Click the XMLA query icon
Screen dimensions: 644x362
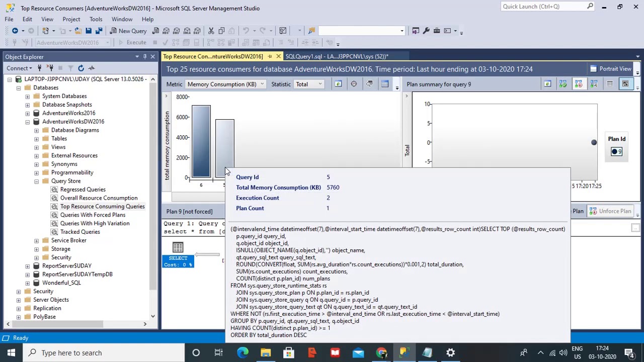point(187,31)
